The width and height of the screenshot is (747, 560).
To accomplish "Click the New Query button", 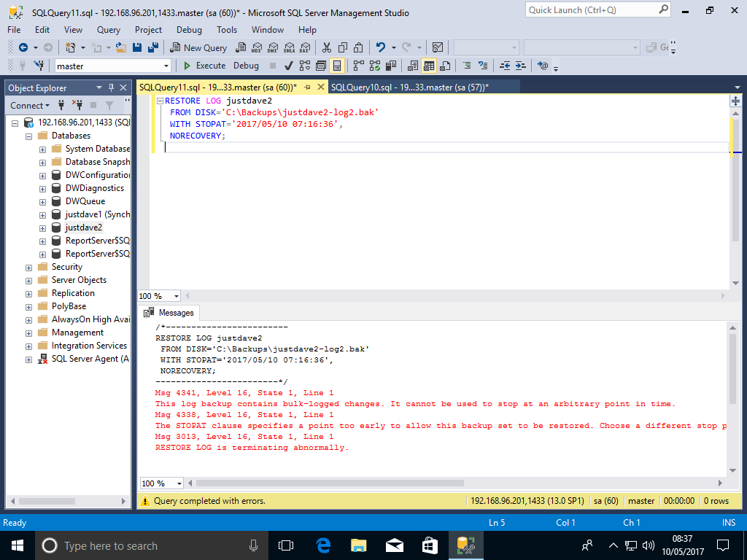I will [198, 47].
